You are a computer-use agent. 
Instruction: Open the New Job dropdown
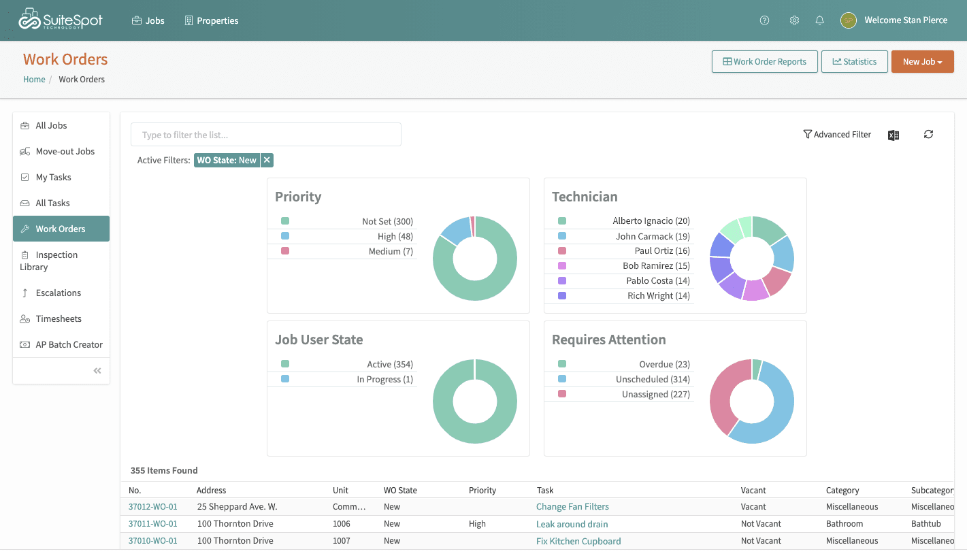(x=922, y=61)
